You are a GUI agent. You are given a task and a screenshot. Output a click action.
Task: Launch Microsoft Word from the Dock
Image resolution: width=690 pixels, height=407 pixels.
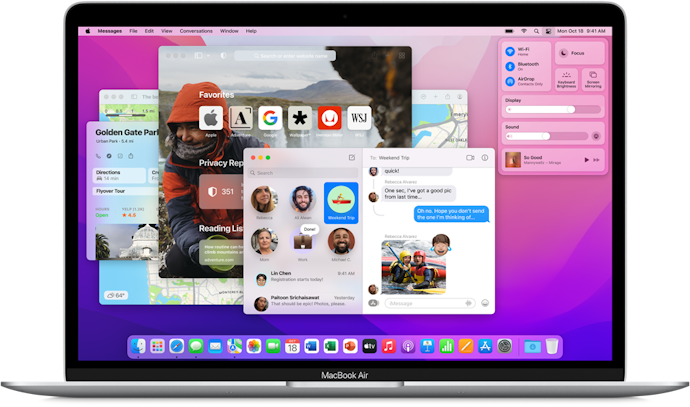[x=312, y=346]
